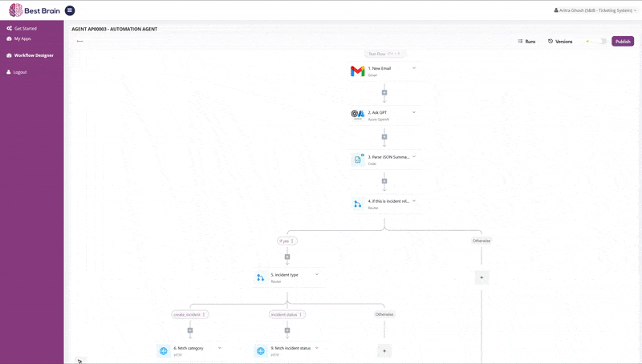The height and width of the screenshot is (364, 642).
Task: Add a step after New Email
Action: [x=384, y=93]
